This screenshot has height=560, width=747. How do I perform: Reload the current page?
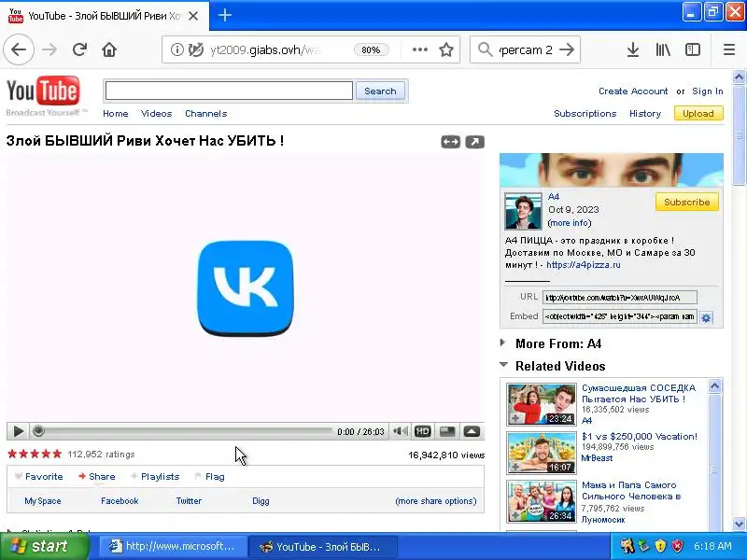79,49
